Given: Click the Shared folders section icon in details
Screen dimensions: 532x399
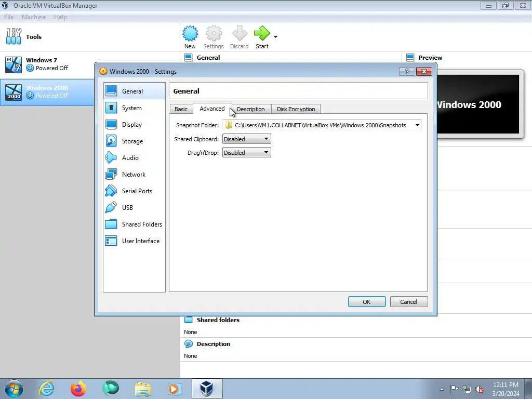Looking at the screenshot, I should [188, 320].
